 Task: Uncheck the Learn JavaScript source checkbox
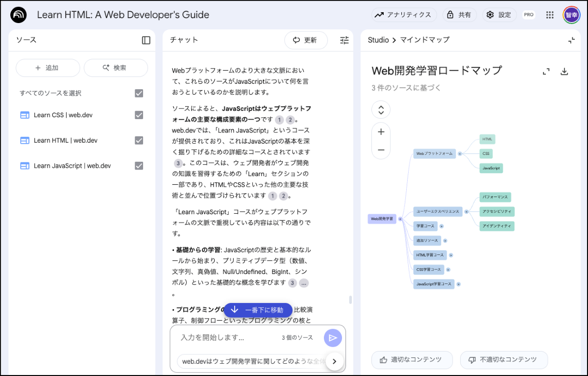coord(139,166)
